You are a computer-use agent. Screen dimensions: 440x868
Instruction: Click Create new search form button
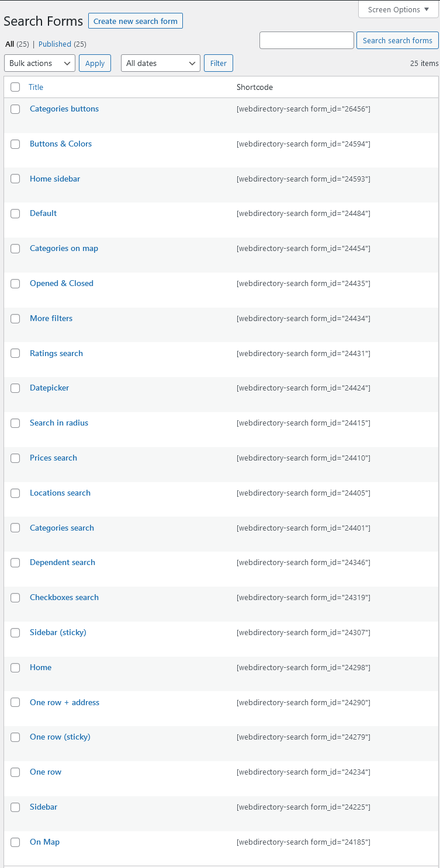[136, 21]
